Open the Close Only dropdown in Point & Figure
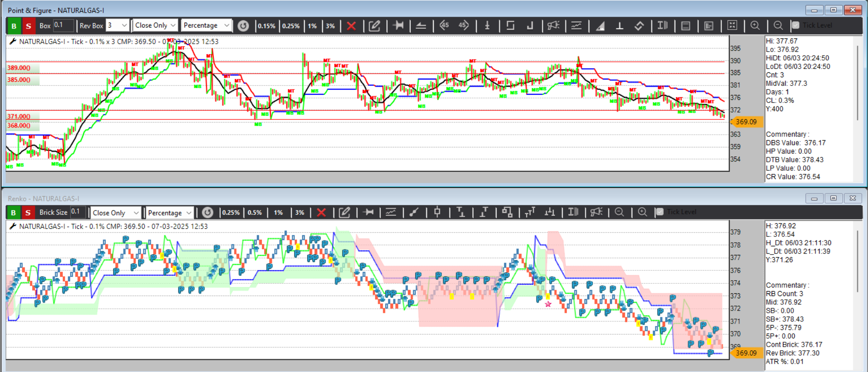 pyautogui.click(x=155, y=25)
